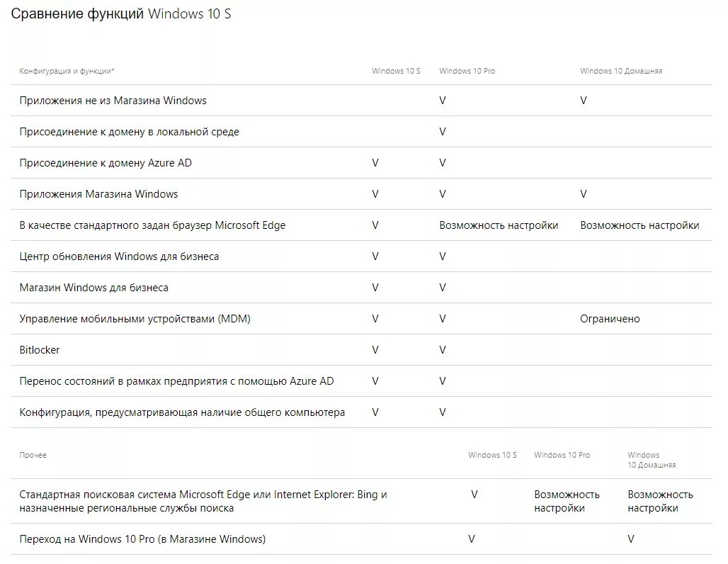
Task: Select 'Перенос состояний в рамках предприятия' row
Action: (361, 381)
